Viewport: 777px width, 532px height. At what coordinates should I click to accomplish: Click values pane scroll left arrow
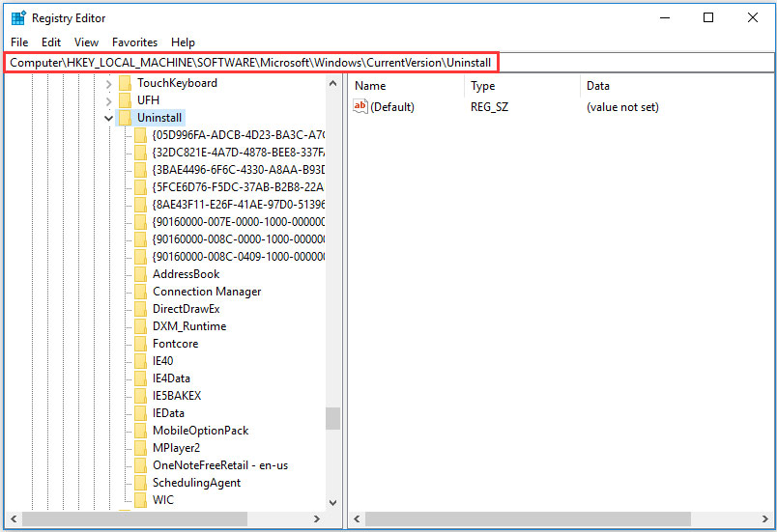point(357,519)
